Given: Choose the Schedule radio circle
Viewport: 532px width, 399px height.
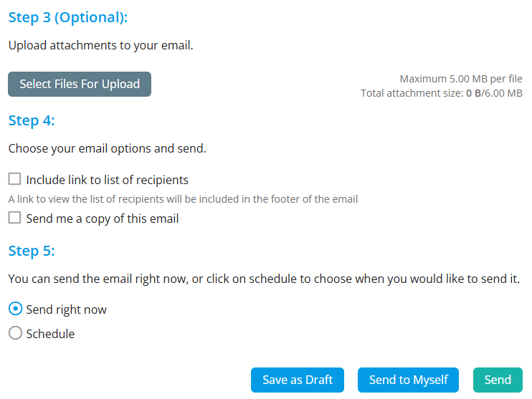Looking at the screenshot, I should coord(15,333).
